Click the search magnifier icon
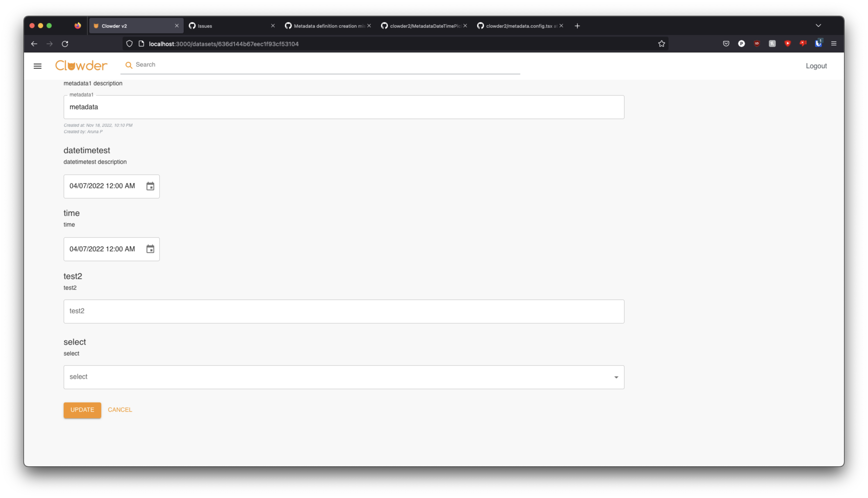The width and height of the screenshot is (868, 498). click(129, 65)
